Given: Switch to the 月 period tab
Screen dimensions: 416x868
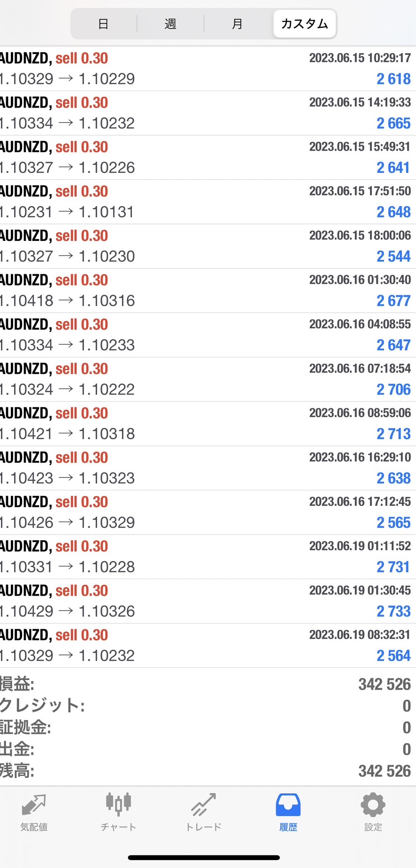Looking at the screenshot, I should [x=238, y=23].
